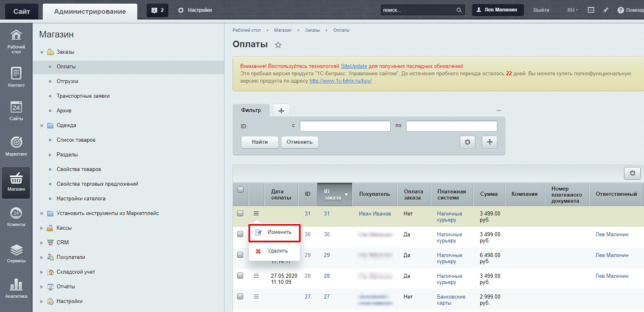Click the ID 'по' to input field

[452, 126]
